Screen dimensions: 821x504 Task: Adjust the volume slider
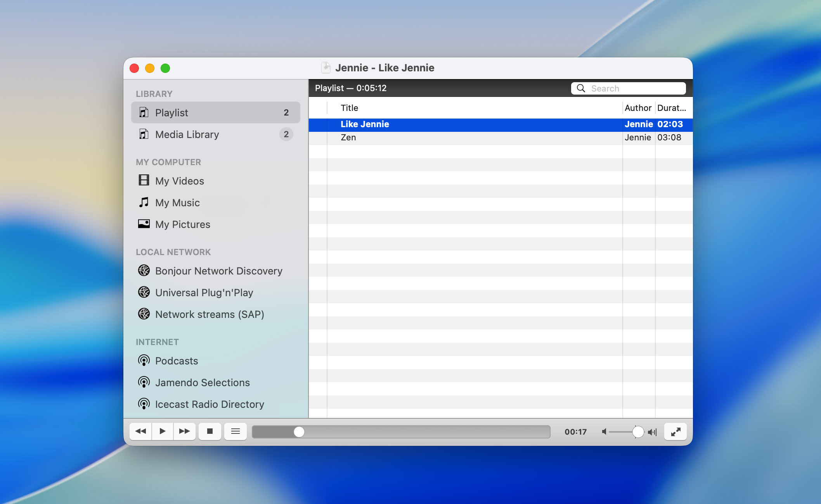pyautogui.click(x=637, y=431)
